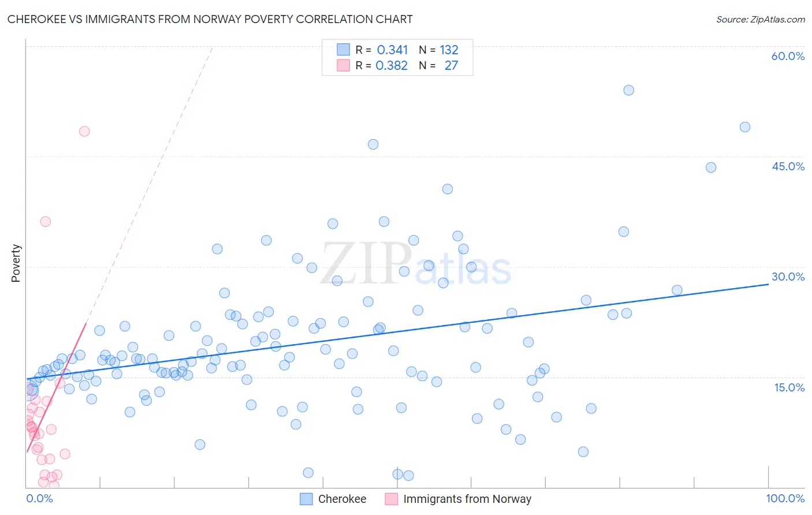Click the 15.0% y-axis label
This screenshot has height=515, width=812.
point(789,387)
